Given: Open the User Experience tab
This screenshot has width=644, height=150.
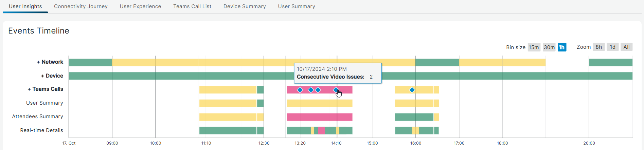Looking at the screenshot, I should click(x=140, y=6).
